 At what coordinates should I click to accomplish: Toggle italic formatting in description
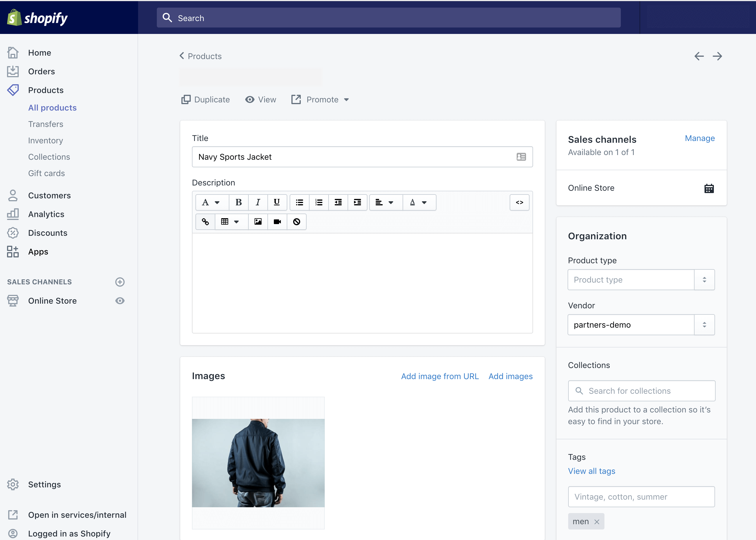(x=258, y=202)
